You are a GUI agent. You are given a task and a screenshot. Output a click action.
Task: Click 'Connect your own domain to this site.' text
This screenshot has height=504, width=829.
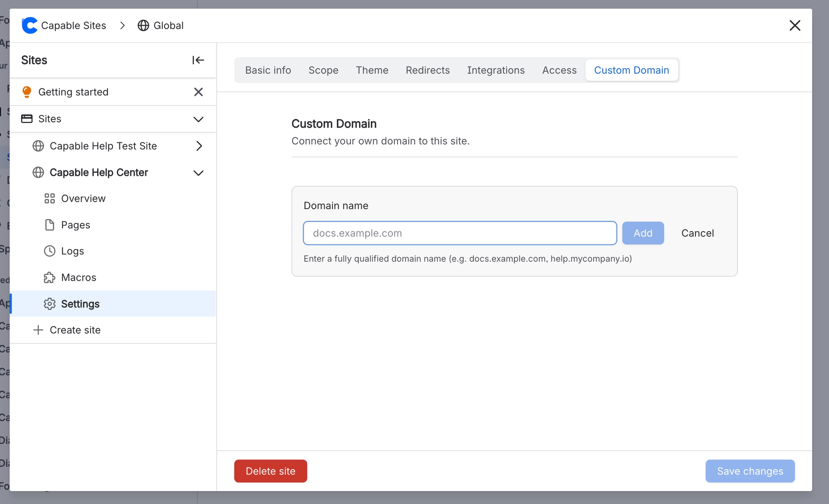pos(380,141)
